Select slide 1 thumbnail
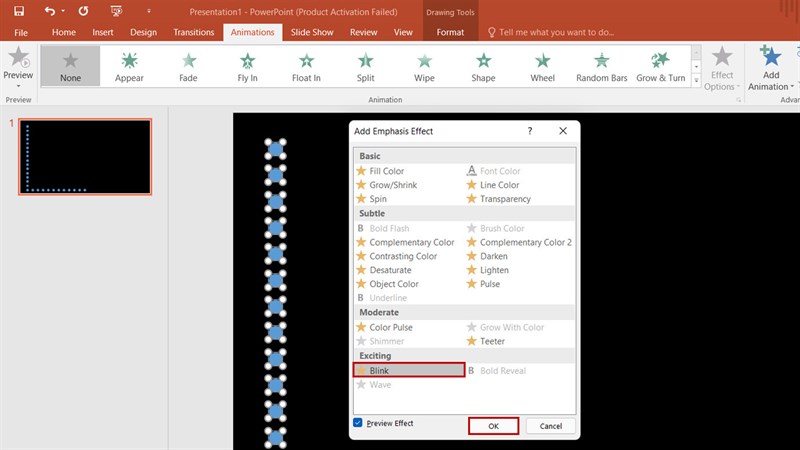 [x=85, y=157]
